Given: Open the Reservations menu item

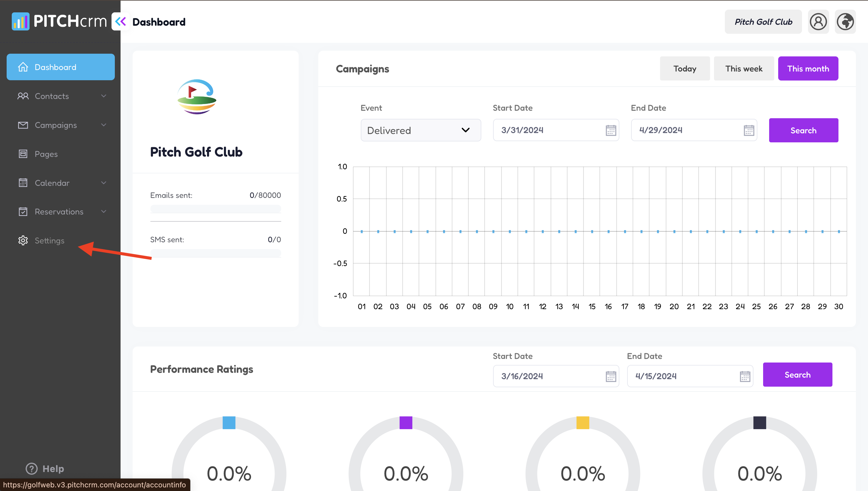Looking at the screenshot, I should (x=61, y=212).
